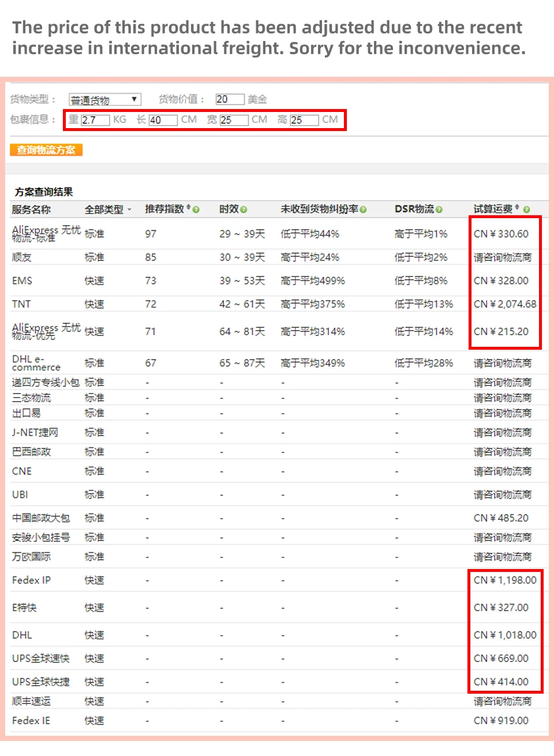Select the E特快 price CN ¥ 327.00
The image size is (554, 756).
501,608
